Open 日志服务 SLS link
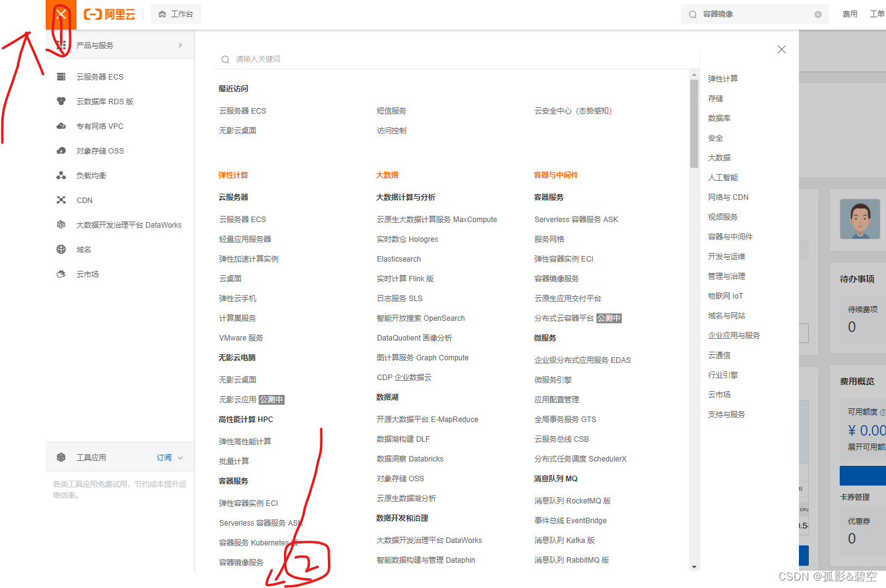886x588 pixels. [x=399, y=299]
